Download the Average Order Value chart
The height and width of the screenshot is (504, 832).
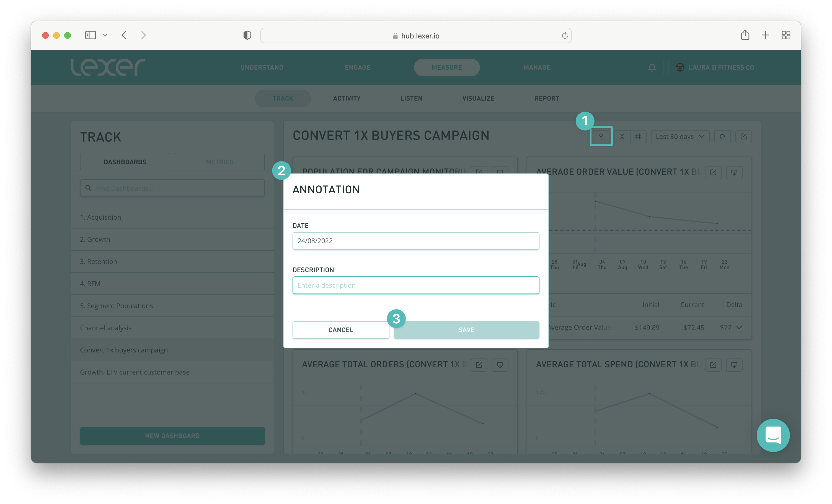(x=734, y=173)
